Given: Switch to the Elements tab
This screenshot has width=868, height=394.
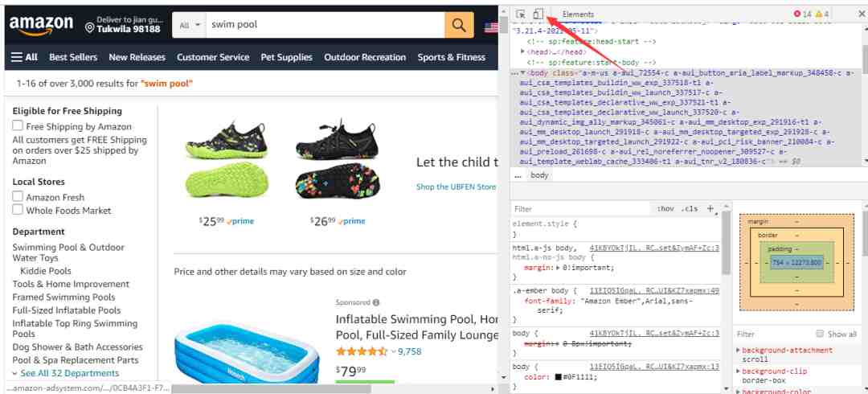Looking at the screenshot, I should point(578,14).
